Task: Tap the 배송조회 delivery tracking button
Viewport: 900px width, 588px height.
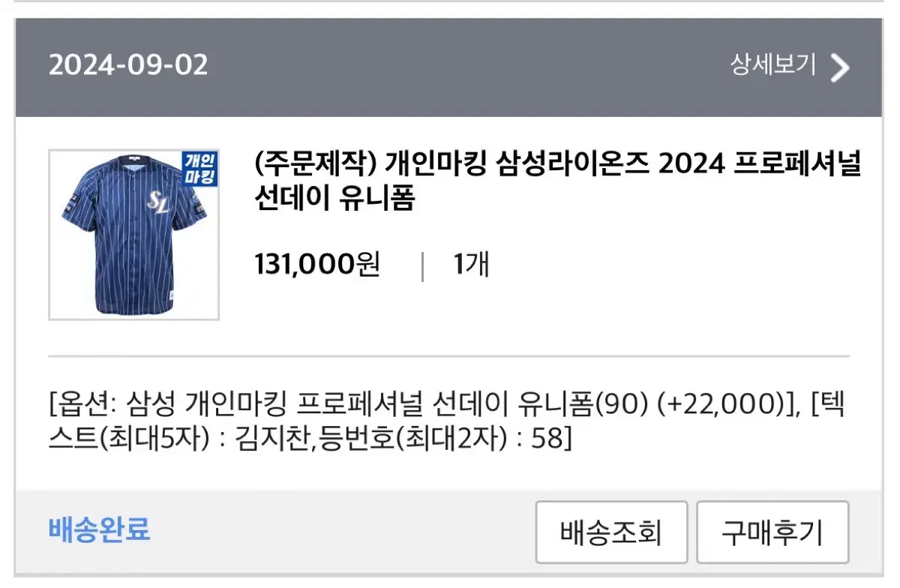Action: (x=611, y=532)
